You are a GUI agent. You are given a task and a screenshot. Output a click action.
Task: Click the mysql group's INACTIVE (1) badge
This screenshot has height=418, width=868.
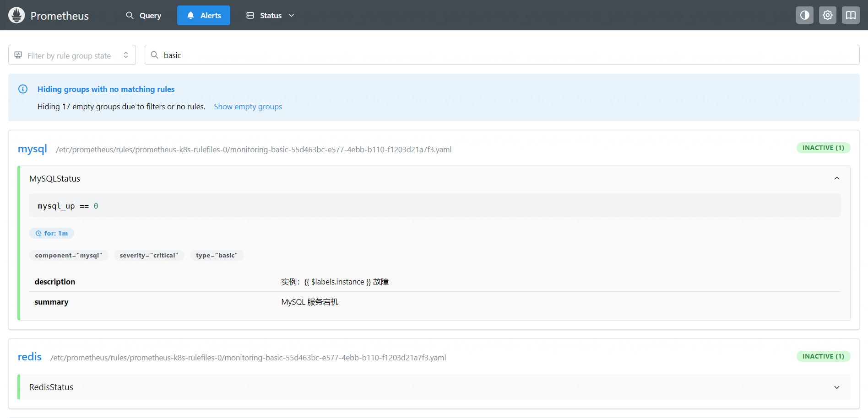tap(823, 148)
